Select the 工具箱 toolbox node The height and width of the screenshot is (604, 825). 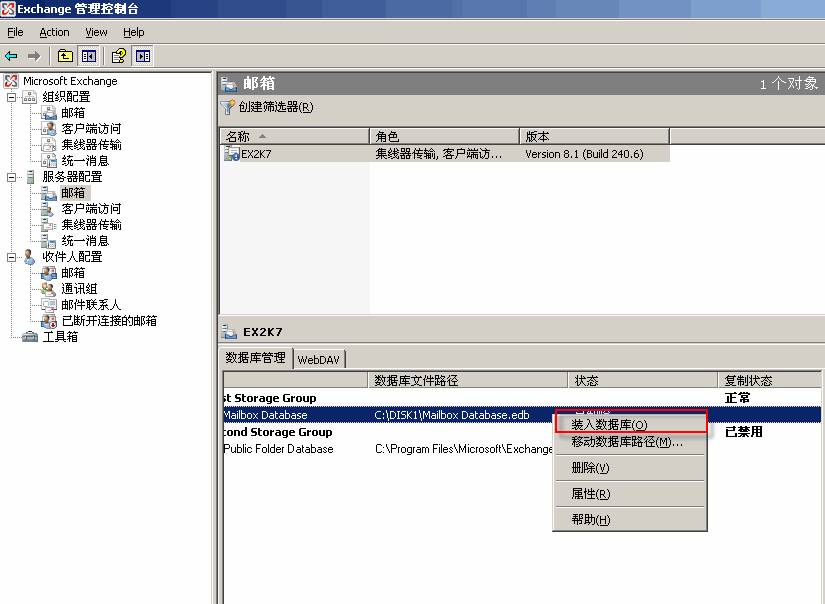60,337
